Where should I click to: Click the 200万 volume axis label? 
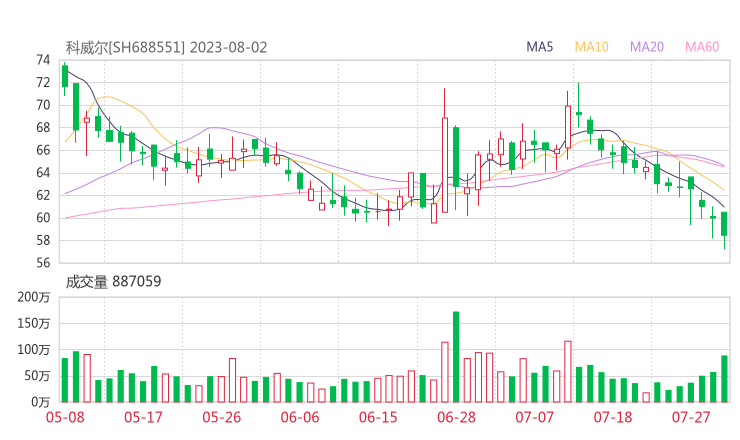click(x=34, y=297)
